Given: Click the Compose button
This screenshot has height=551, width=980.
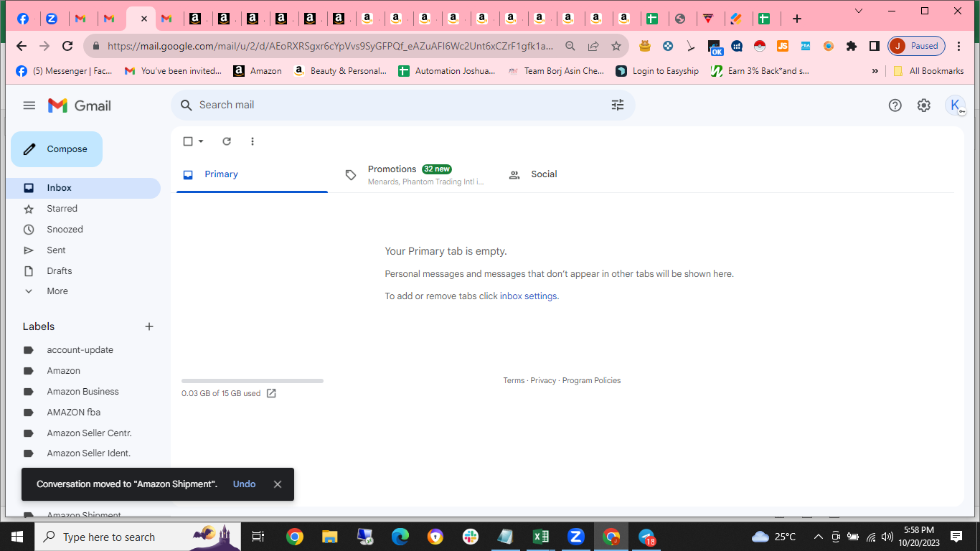Looking at the screenshot, I should (x=57, y=149).
